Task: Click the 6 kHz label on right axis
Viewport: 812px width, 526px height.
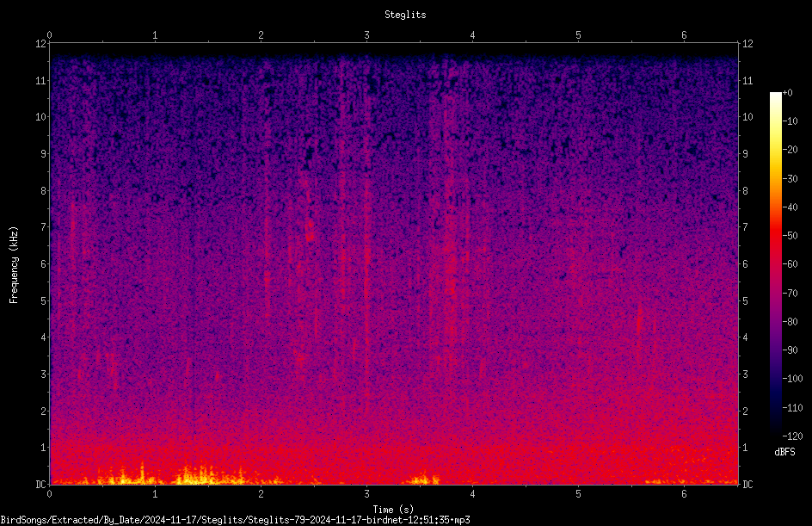Action: pyautogui.click(x=745, y=264)
